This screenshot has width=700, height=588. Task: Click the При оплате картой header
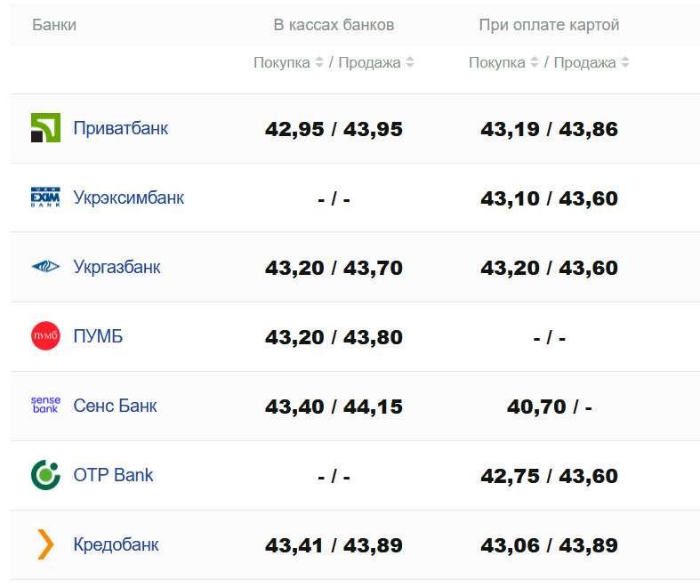point(549,25)
